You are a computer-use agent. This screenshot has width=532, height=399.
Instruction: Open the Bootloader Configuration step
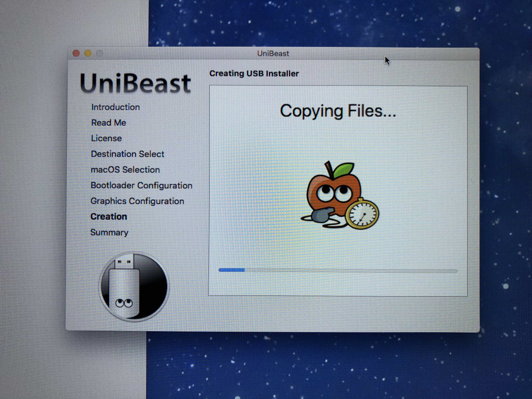pyautogui.click(x=141, y=185)
